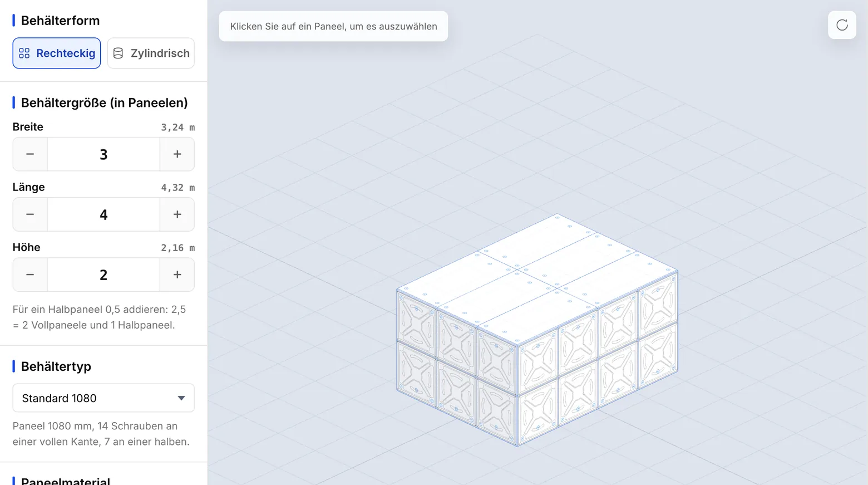Click the Breite value field showing 3

[x=103, y=154]
